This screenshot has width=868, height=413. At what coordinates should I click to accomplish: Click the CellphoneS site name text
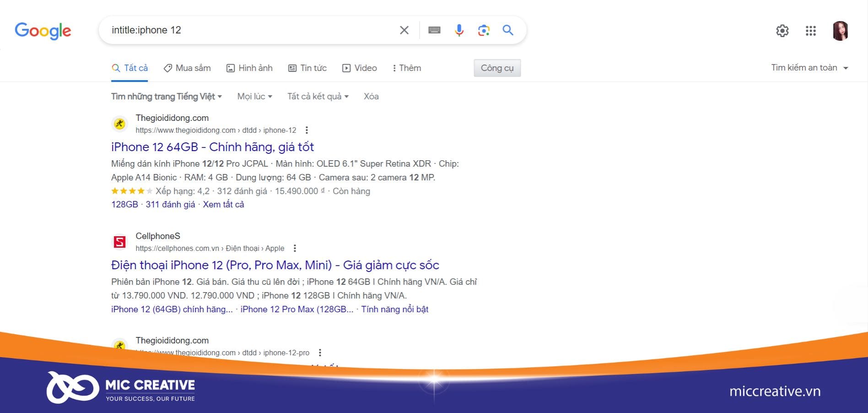(x=158, y=236)
